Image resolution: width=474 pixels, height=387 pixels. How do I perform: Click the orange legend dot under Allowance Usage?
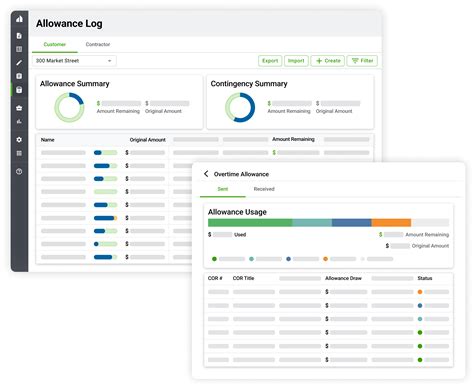[325, 259]
